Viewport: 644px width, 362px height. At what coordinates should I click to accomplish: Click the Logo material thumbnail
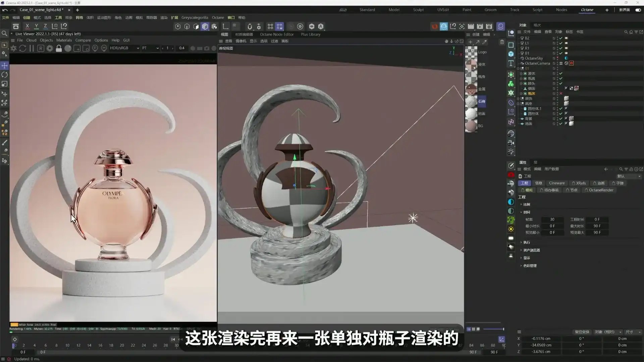pos(471,52)
